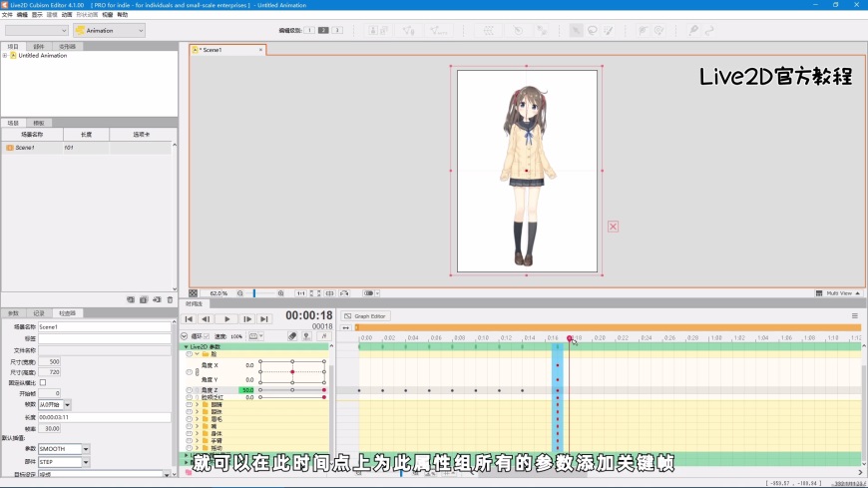Toggle the keep aspect ratio checkbox
Screen dimensions: 868x488
point(43,383)
